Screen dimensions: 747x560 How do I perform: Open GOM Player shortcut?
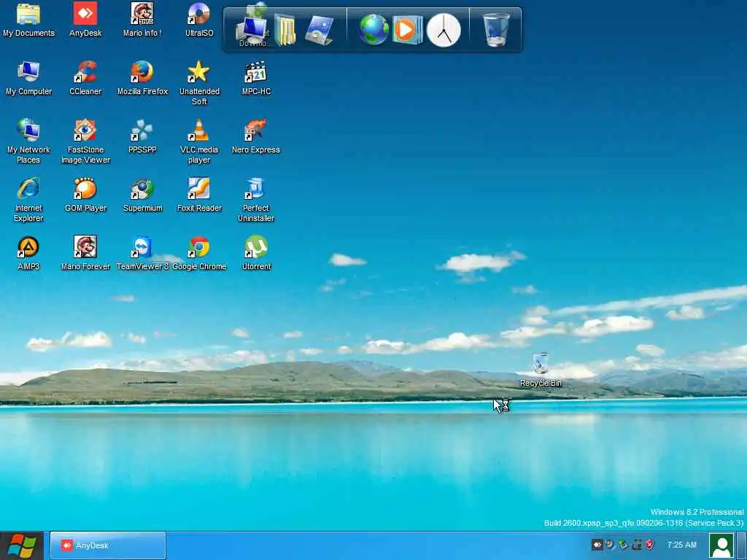(x=85, y=195)
